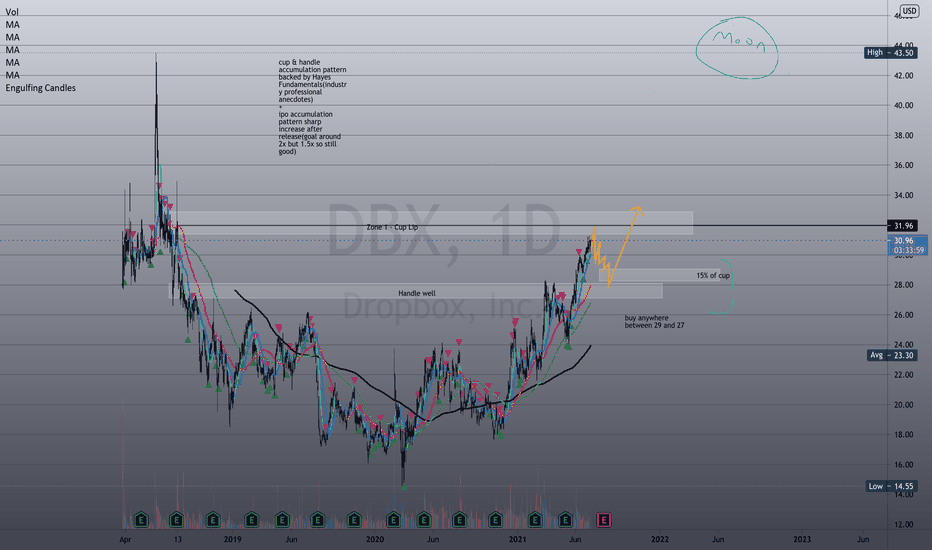This screenshot has height=550, width=932.
Task: Click the 22.00 price axis value
Action: point(903,375)
